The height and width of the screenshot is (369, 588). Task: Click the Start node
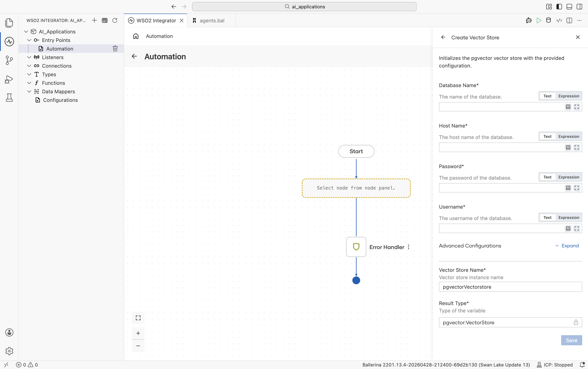[x=356, y=151]
